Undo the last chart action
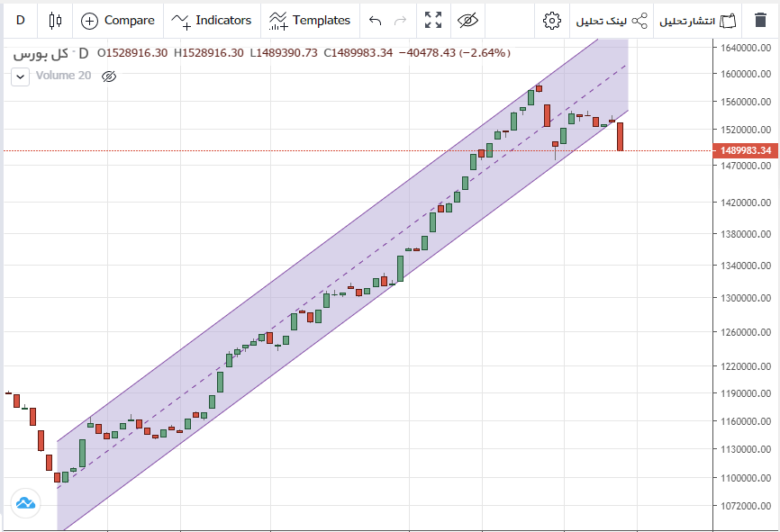The height and width of the screenshot is (532, 780). [x=376, y=21]
